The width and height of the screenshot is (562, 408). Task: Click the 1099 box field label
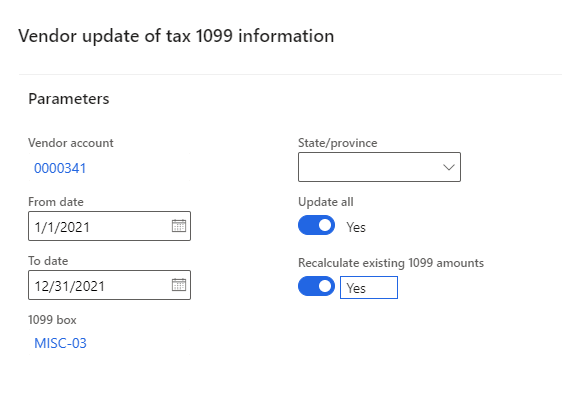click(52, 320)
